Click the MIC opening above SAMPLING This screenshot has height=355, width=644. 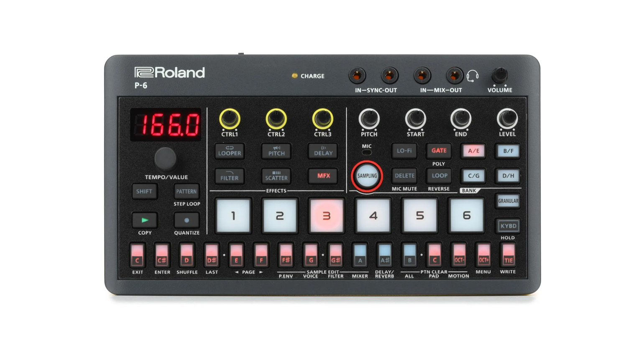click(x=367, y=153)
